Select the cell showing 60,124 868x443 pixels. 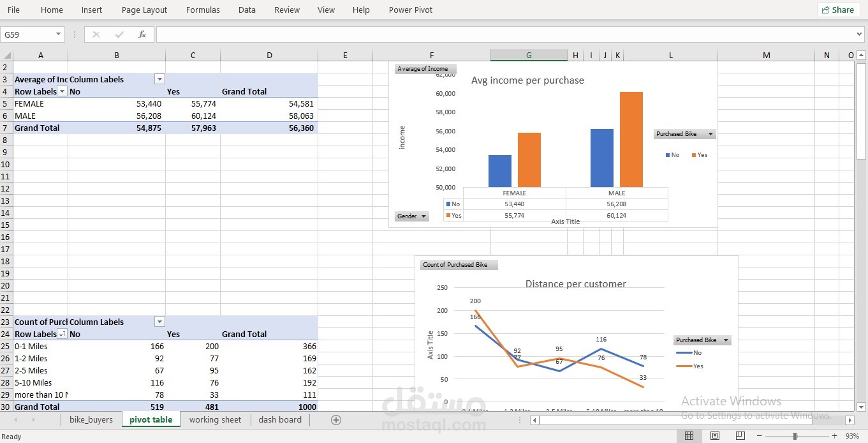click(x=193, y=116)
